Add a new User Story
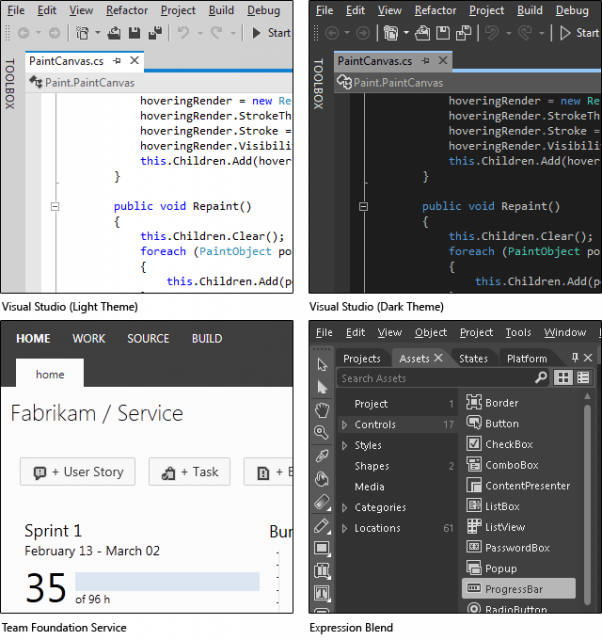Image resolution: width=602 pixels, height=640 pixels. tap(78, 472)
